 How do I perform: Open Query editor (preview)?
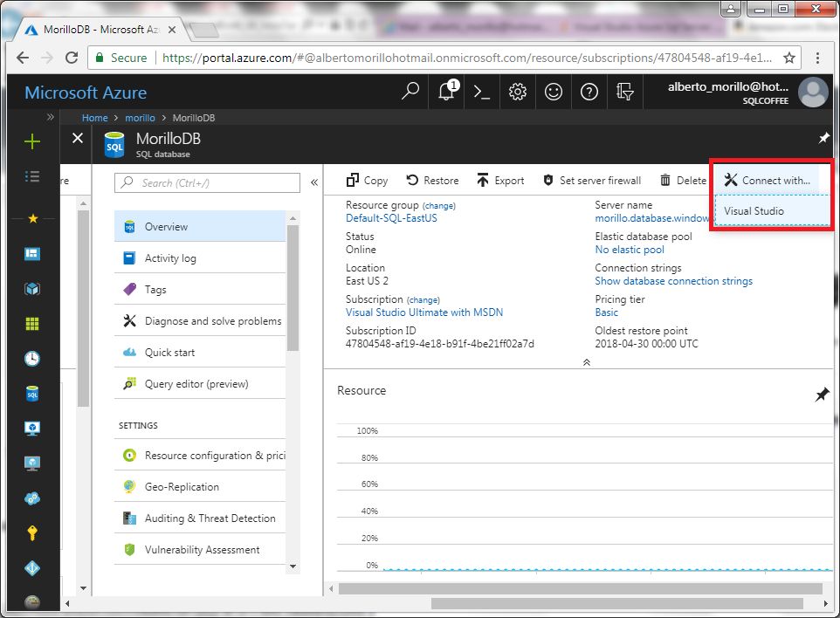pyautogui.click(x=200, y=384)
